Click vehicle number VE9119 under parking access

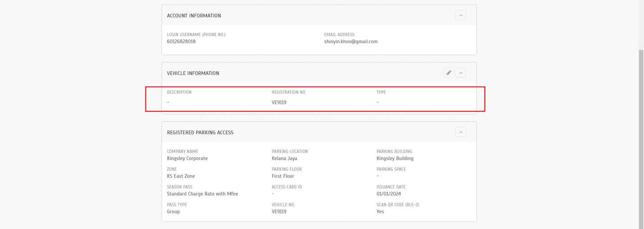coord(279,211)
